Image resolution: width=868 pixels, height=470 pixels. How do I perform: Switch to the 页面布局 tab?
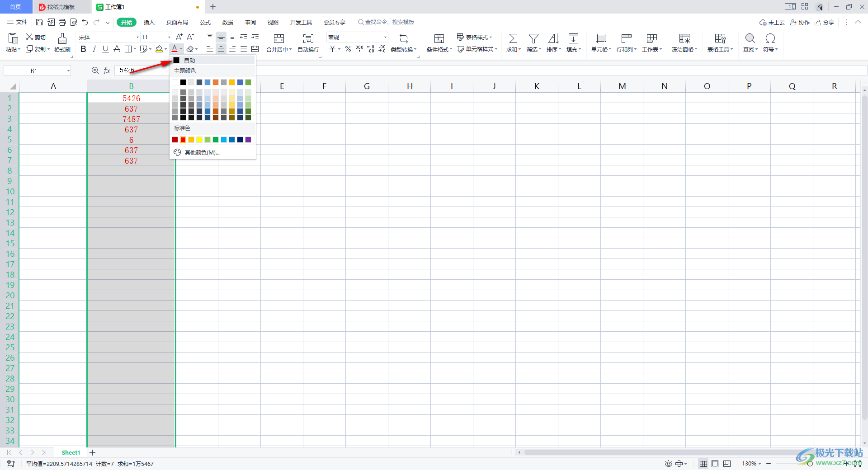click(x=177, y=22)
